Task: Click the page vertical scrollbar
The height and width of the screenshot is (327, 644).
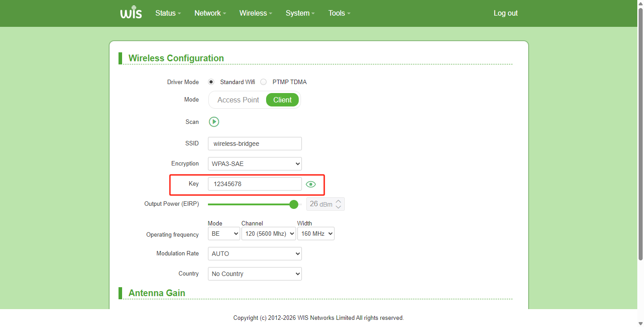Action: (x=640, y=134)
